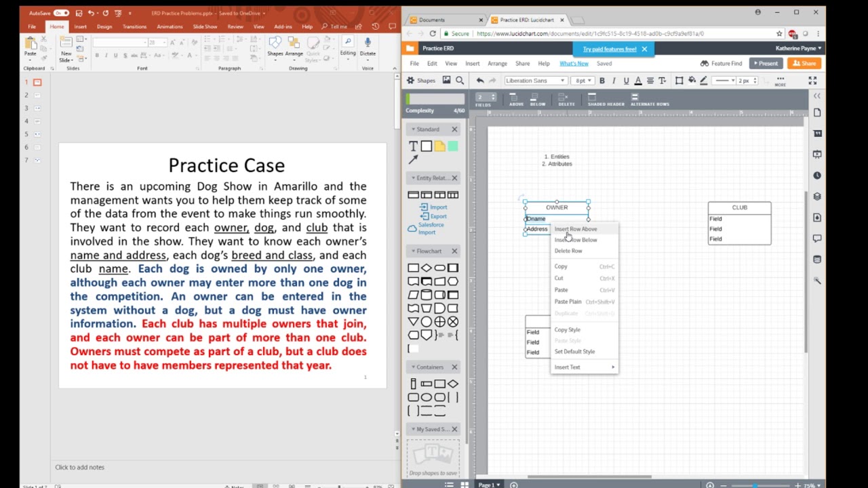
Task: Click PowerPoint Save icon in title bar
Action: point(79,13)
